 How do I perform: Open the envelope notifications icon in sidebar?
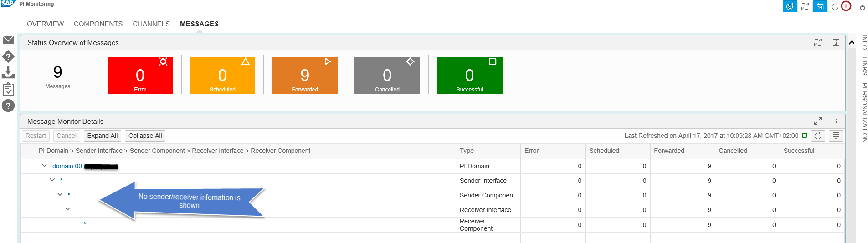[8, 40]
